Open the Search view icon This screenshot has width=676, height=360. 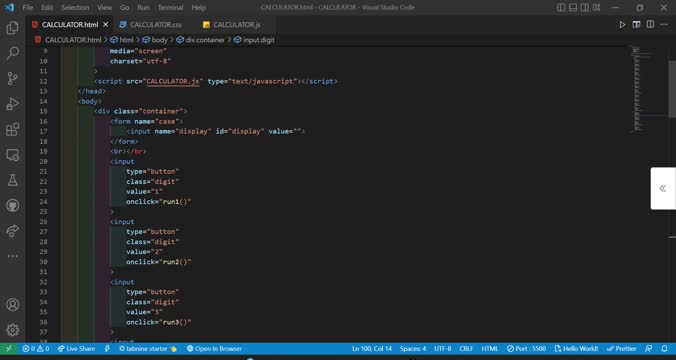coord(13,53)
